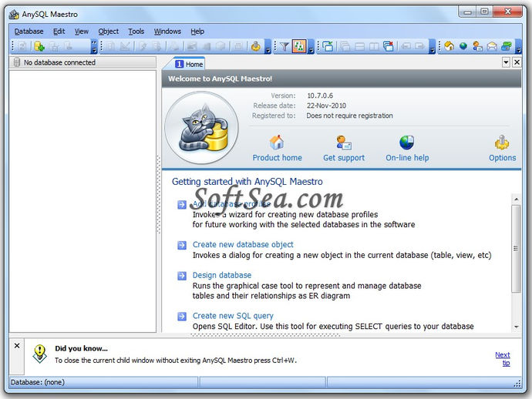The height and width of the screenshot is (399, 532).
Task: Click the vertical scrollbar thumb in Getting started list
Action: [x=516, y=249]
